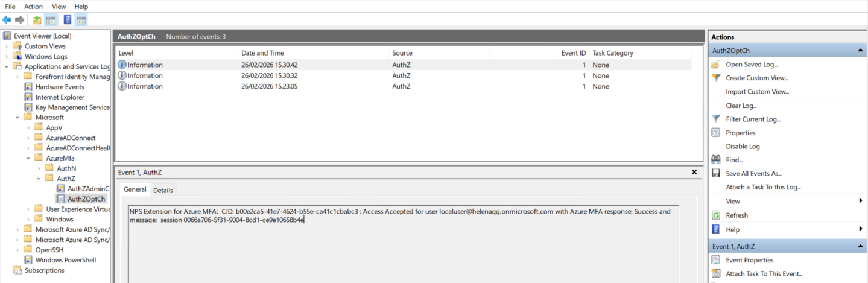Toggle Show/Hide Action Pane toolbar button
Viewport: 868px width, 283px height.
(81, 20)
